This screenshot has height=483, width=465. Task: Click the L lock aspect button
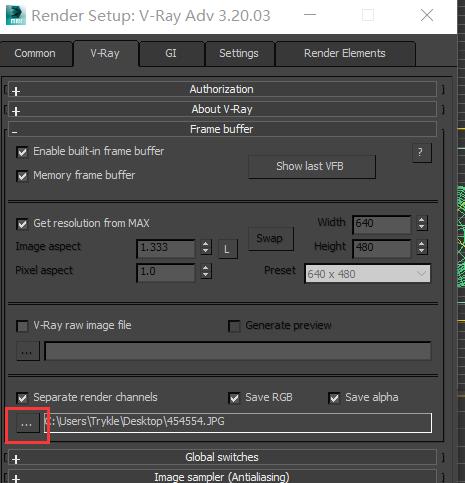pyautogui.click(x=228, y=249)
